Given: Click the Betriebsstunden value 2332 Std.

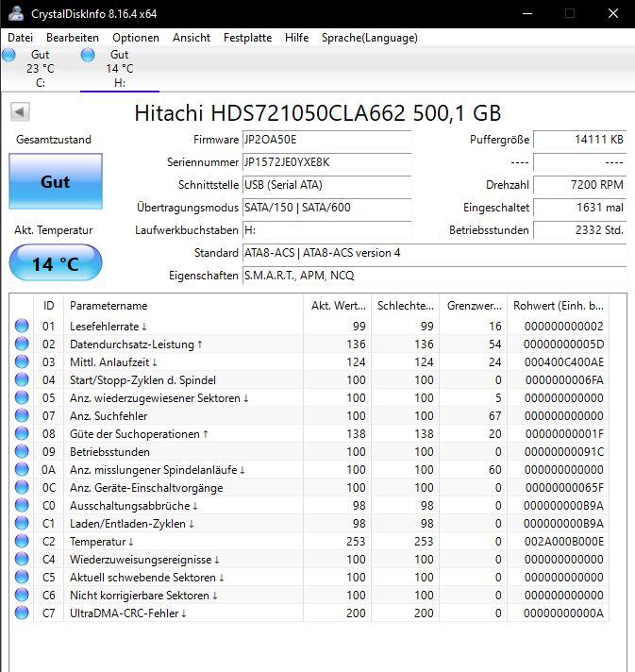Looking at the screenshot, I should tap(579, 230).
